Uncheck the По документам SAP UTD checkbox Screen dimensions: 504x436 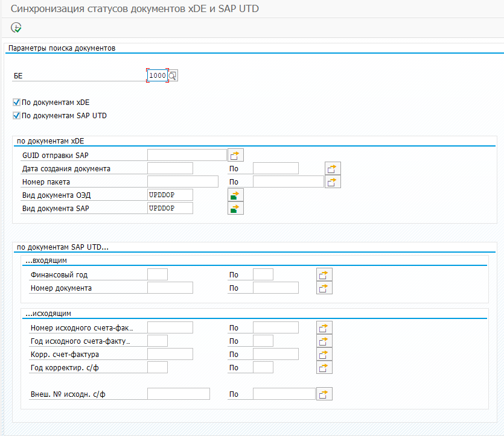tap(16, 115)
